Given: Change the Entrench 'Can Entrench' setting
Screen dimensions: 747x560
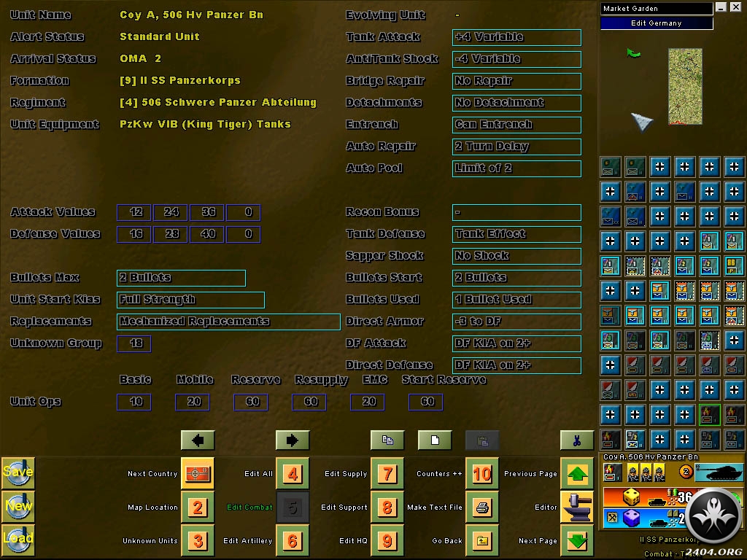Looking at the screenshot, I should pyautogui.click(x=516, y=125).
